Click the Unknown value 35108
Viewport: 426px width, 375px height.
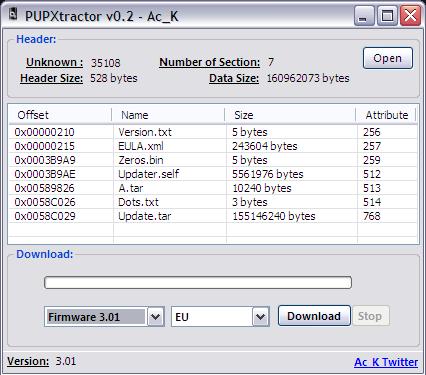coord(106,63)
